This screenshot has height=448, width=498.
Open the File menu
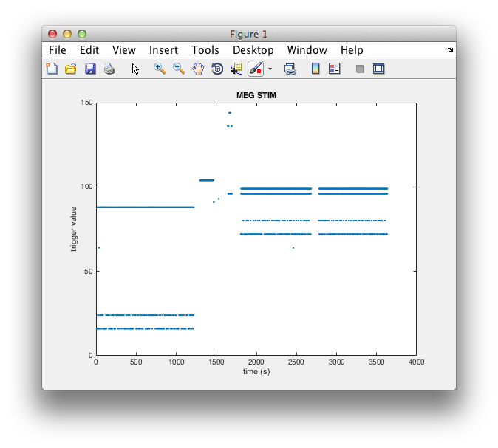tap(58, 50)
